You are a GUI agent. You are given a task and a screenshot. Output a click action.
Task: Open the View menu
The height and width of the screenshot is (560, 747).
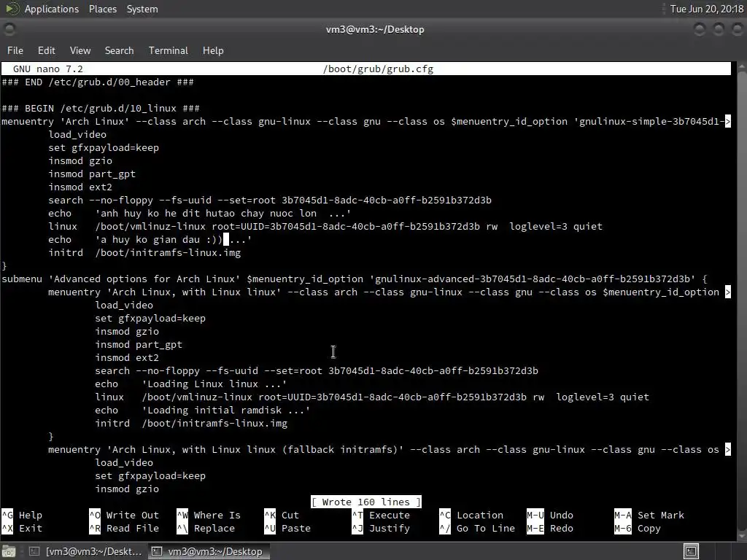(80, 50)
